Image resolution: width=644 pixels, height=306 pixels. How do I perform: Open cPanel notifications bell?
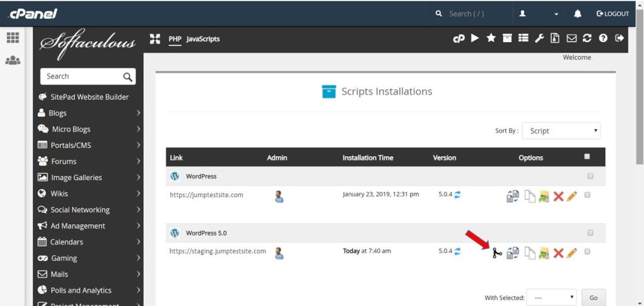[577, 14]
